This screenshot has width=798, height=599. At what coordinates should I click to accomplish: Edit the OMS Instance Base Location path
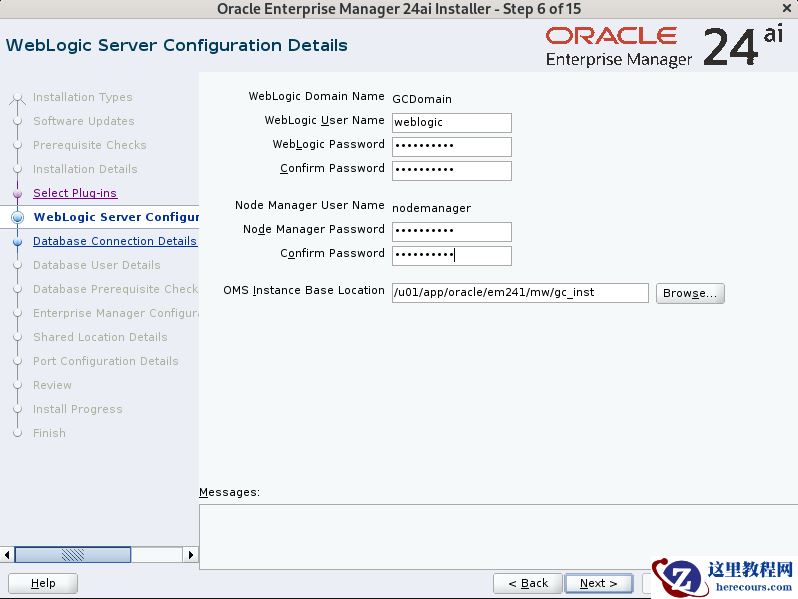click(520, 293)
